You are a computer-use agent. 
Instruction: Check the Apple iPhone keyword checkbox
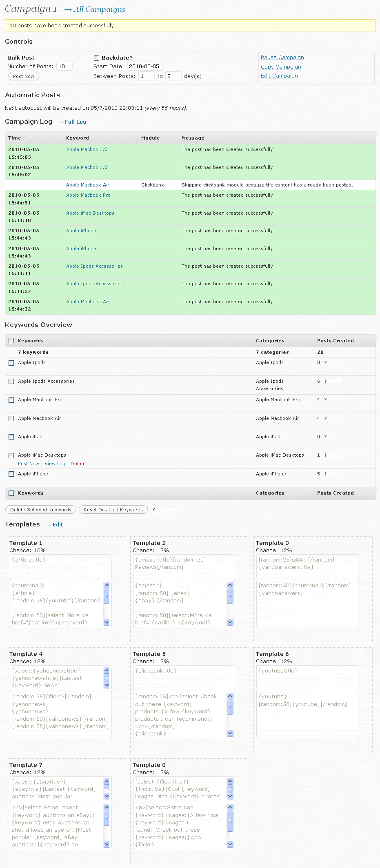click(11, 474)
